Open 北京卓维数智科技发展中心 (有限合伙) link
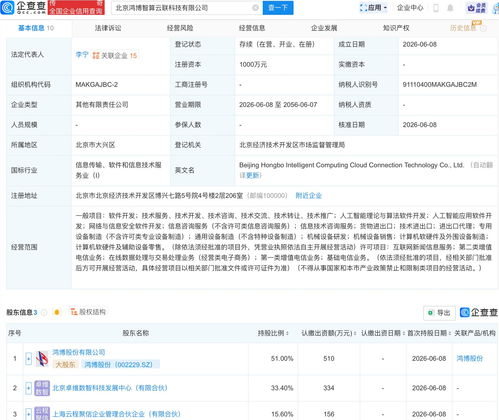499x420 pixels. [x=110, y=388]
